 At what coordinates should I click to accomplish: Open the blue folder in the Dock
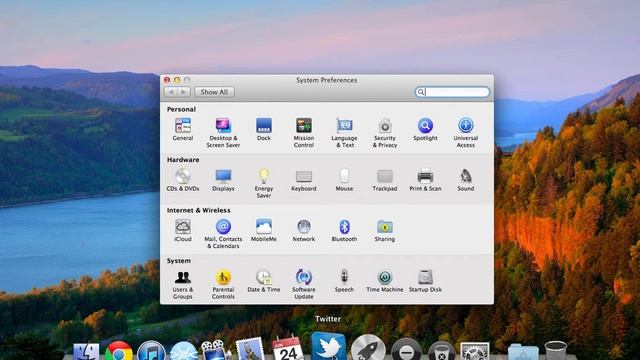click(523, 352)
